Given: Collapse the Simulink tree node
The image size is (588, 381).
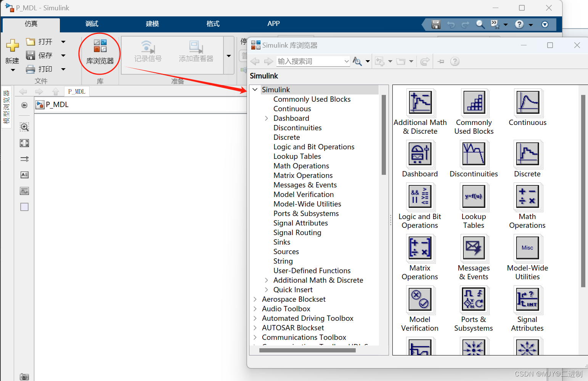Looking at the screenshot, I should pyautogui.click(x=255, y=90).
